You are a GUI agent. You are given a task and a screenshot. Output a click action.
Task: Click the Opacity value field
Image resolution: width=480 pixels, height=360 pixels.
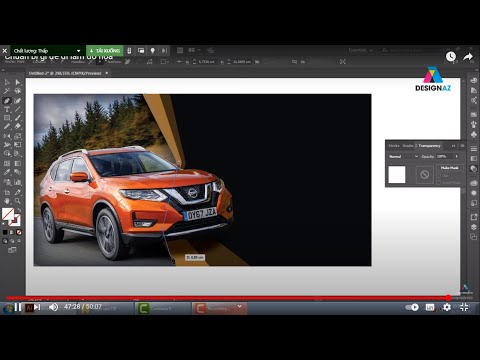[444, 156]
